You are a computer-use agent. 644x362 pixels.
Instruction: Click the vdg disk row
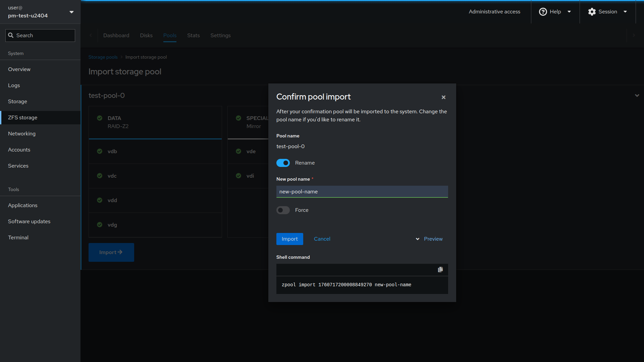coord(155,225)
